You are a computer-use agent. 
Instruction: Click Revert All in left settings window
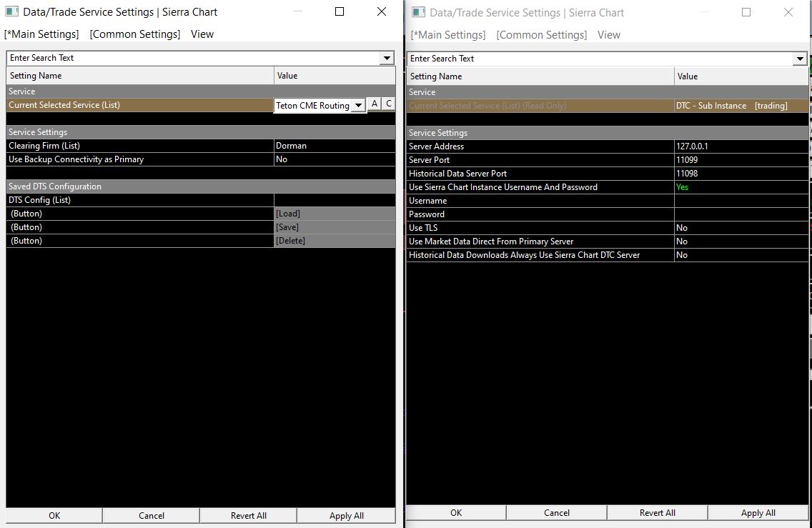coord(249,516)
